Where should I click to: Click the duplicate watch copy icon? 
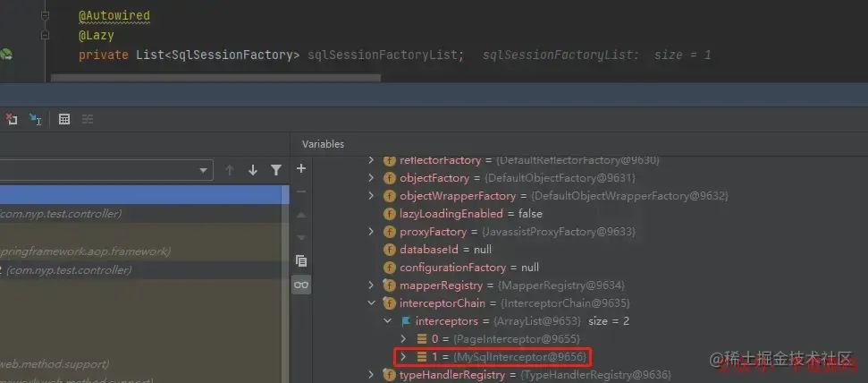click(x=301, y=260)
